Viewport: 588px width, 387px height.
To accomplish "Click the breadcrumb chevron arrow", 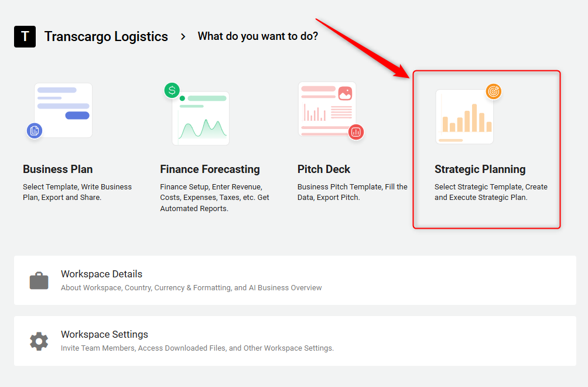I will coord(183,36).
